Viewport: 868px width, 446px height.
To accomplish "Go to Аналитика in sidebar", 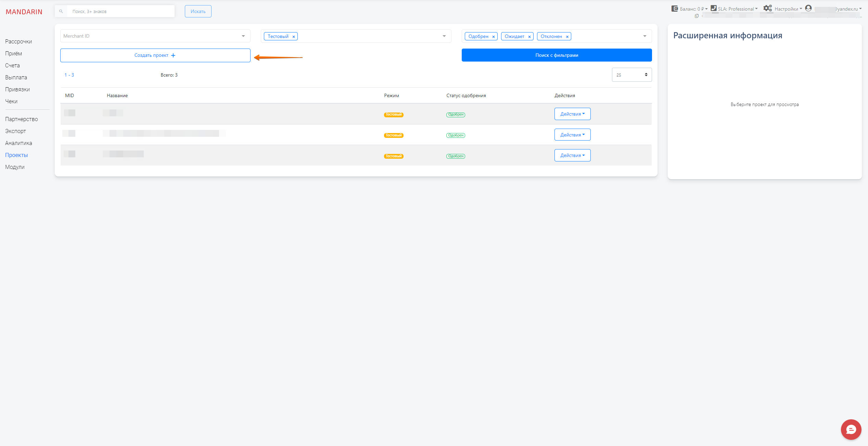I will click(18, 143).
